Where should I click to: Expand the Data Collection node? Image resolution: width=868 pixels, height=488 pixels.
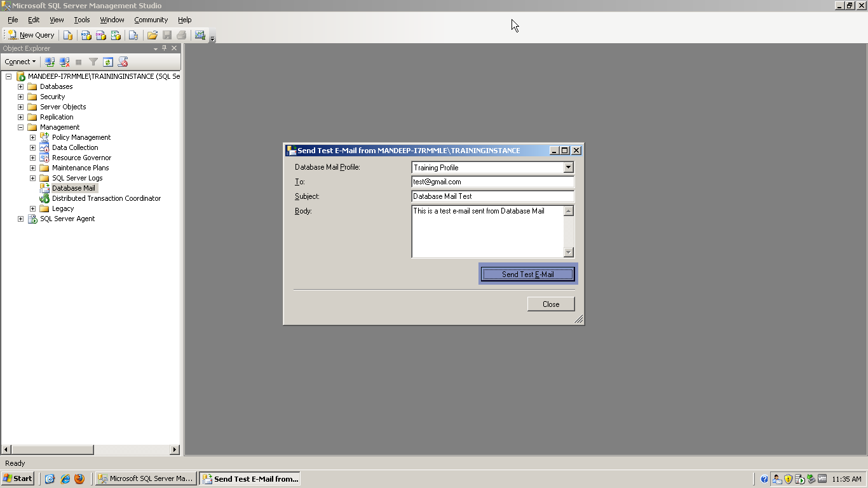(x=32, y=147)
